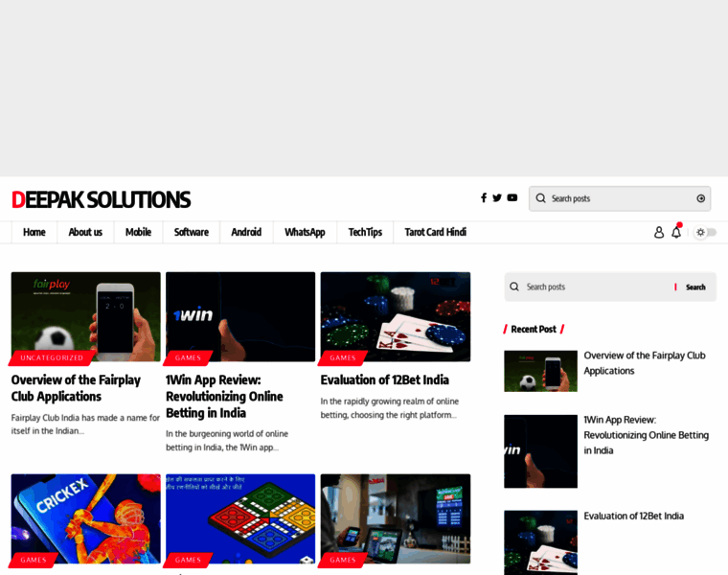
Task: Toggle dark mode switch
Action: tap(705, 232)
